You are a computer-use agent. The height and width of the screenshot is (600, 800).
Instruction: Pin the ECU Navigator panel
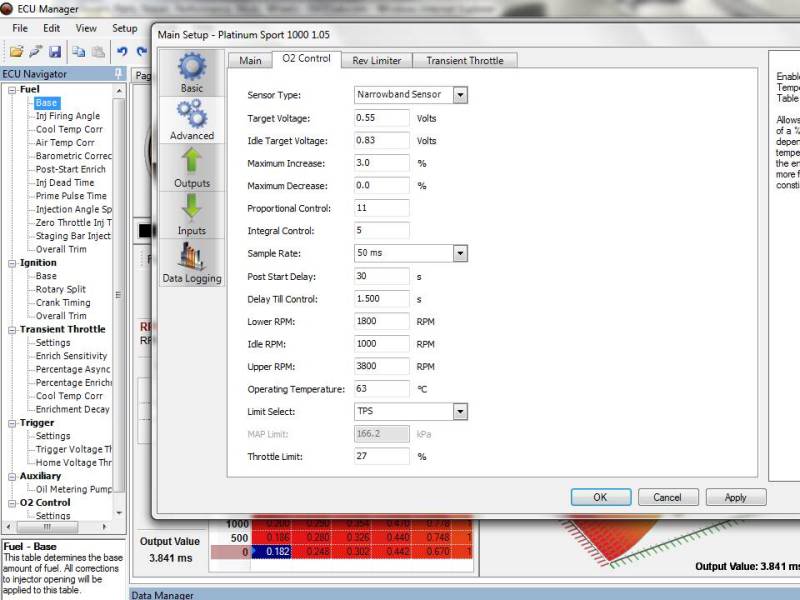(118, 73)
